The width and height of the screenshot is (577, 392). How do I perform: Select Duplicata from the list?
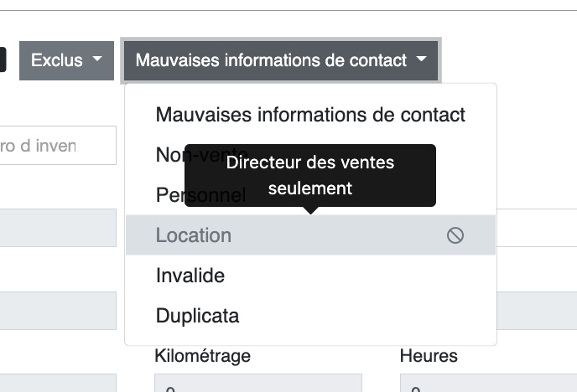point(310,316)
